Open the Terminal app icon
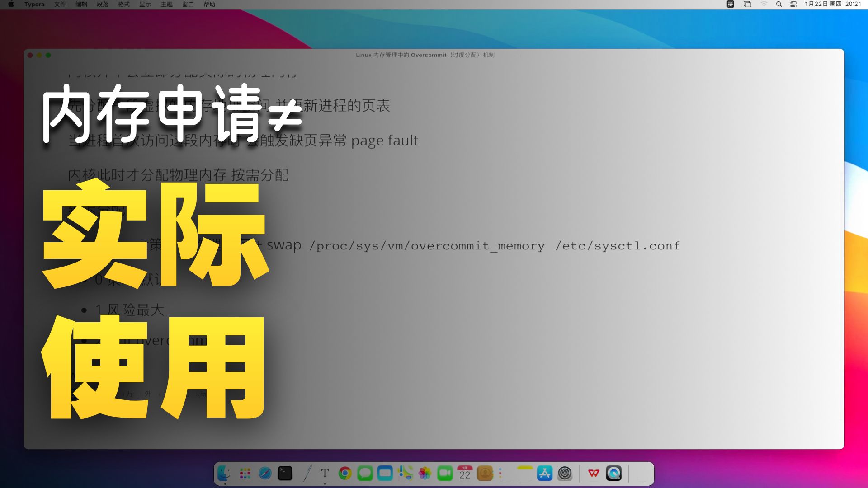This screenshot has height=488, width=868. [285, 473]
